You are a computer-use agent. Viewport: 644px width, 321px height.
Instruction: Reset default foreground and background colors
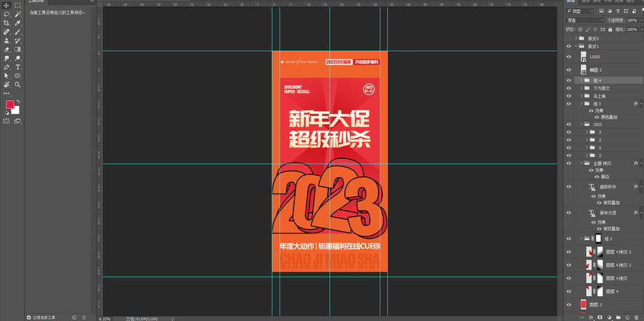[x=7, y=112]
